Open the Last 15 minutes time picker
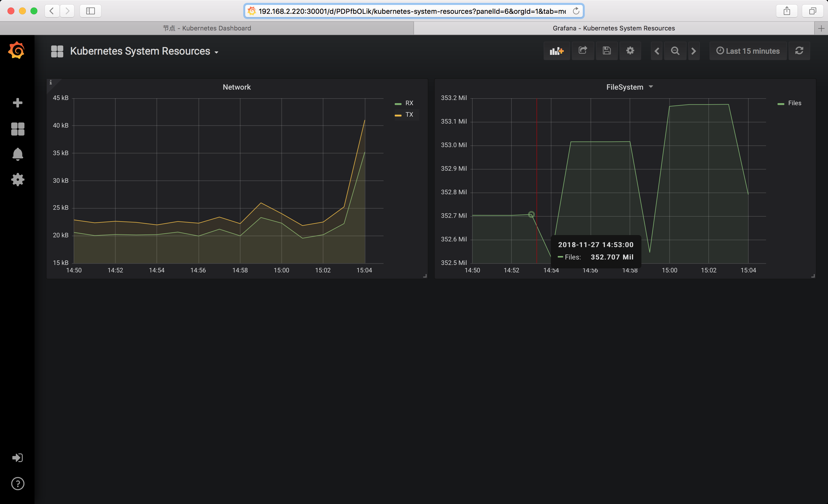828x504 pixels. tap(748, 51)
